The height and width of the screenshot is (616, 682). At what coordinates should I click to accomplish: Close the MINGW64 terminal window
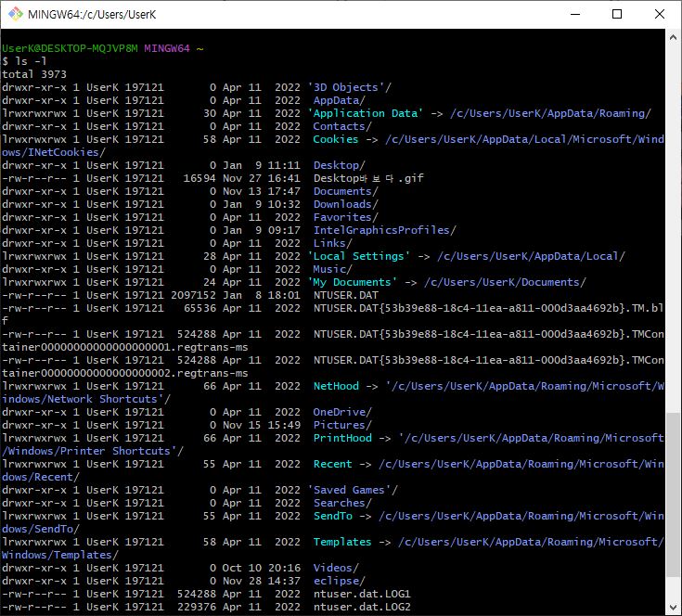point(660,14)
